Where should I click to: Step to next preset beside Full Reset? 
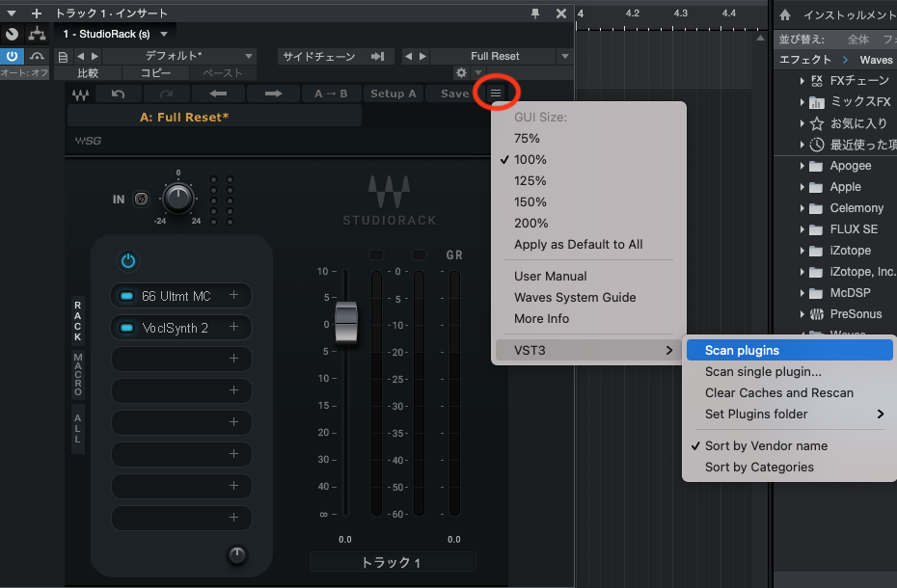click(x=422, y=56)
